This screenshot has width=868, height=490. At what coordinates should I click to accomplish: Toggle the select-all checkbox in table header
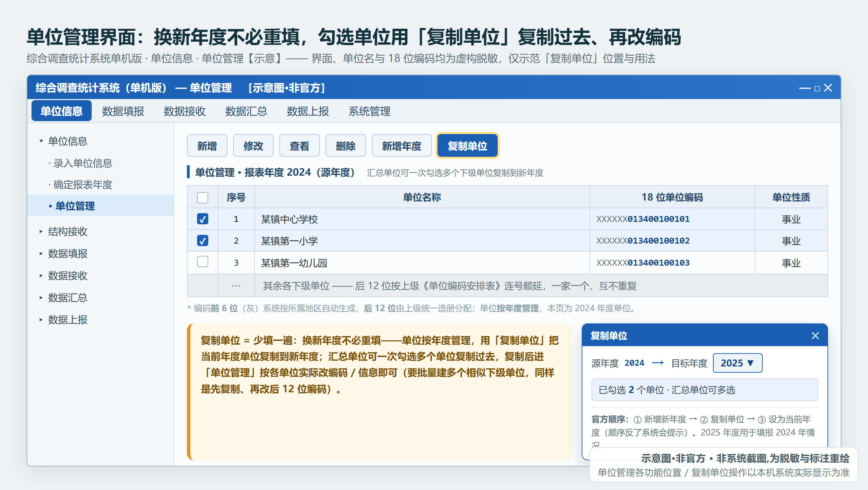(203, 197)
